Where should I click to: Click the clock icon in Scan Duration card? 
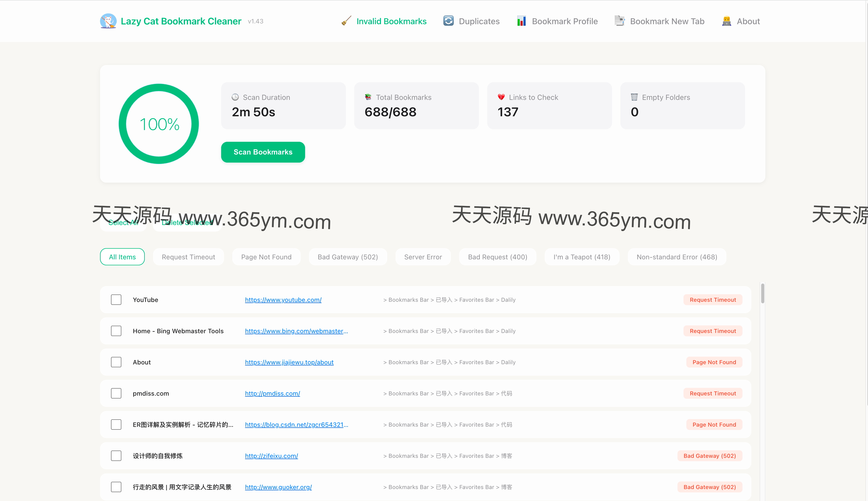coord(235,97)
